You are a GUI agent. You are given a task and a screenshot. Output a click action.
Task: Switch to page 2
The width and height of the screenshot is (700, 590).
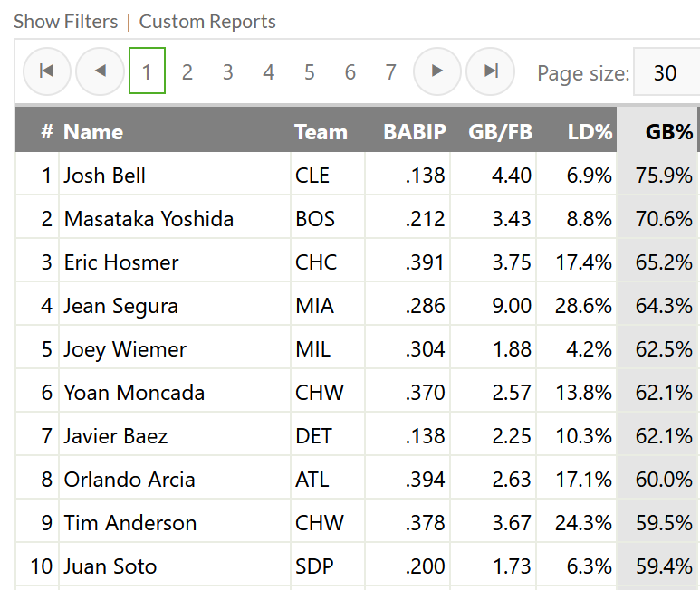click(187, 72)
